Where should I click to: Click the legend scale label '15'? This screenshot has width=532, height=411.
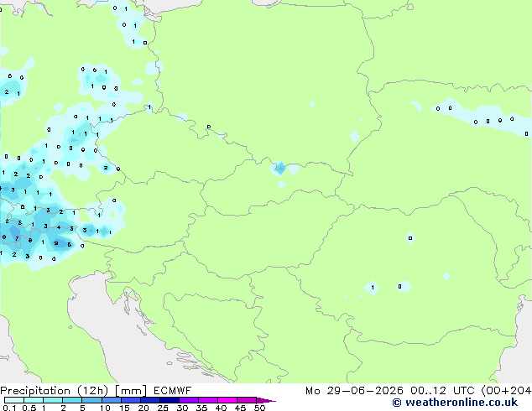(124, 408)
